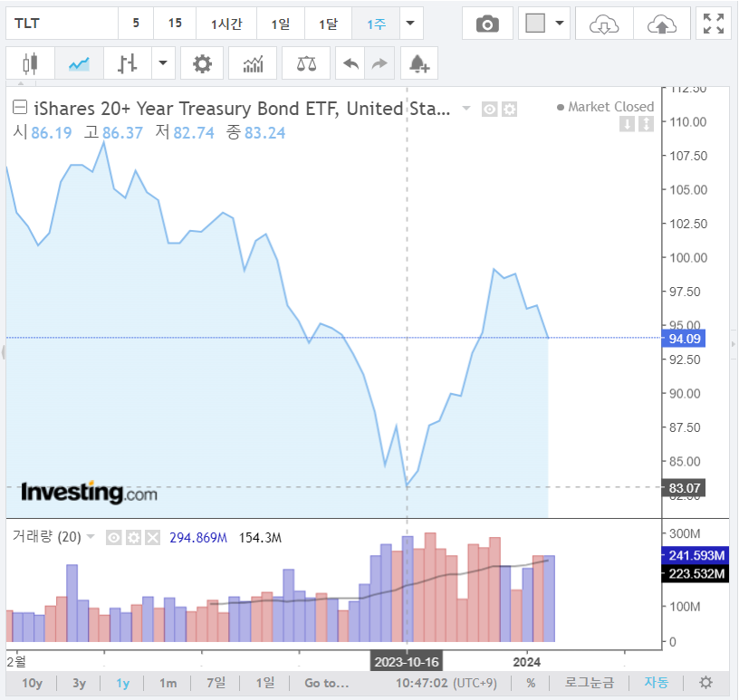Click the 223.532M volume average label
This screenshot has height=700, width=739.
coord(696,573)
